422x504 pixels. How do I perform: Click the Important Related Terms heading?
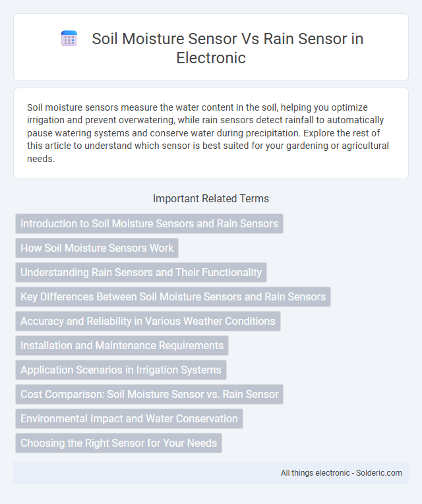(211, 199)
